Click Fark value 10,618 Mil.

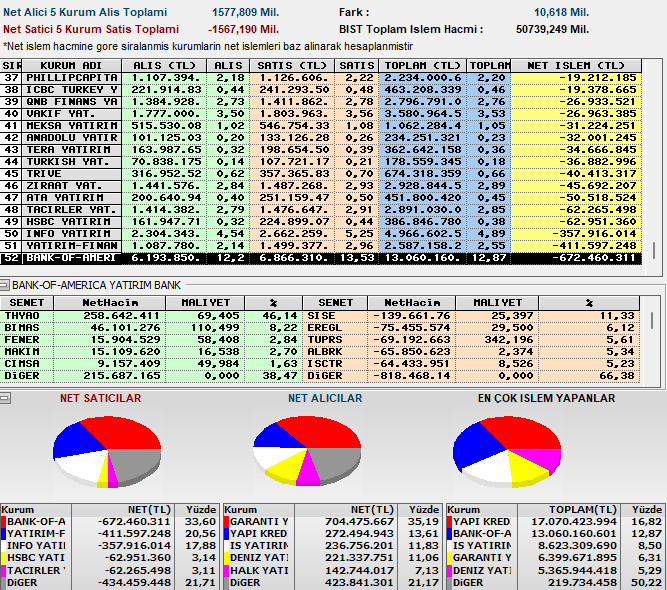click(562, 12)
